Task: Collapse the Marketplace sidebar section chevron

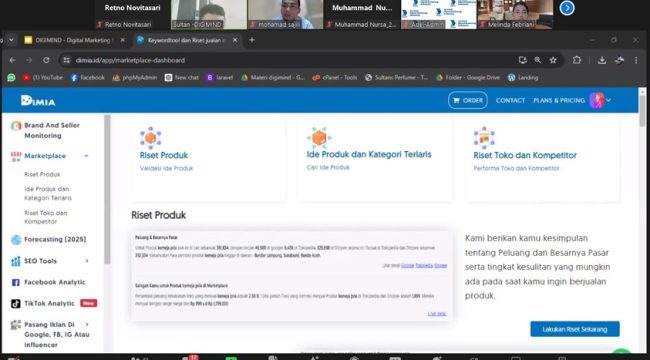Action: [x=86, y=156]
